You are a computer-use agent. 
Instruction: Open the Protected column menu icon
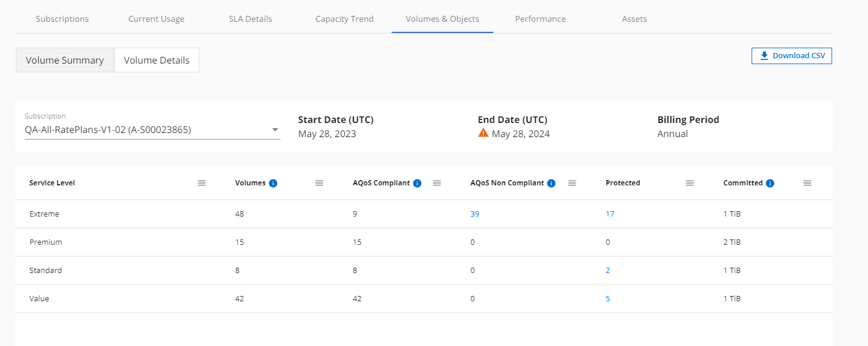(690, 183)
